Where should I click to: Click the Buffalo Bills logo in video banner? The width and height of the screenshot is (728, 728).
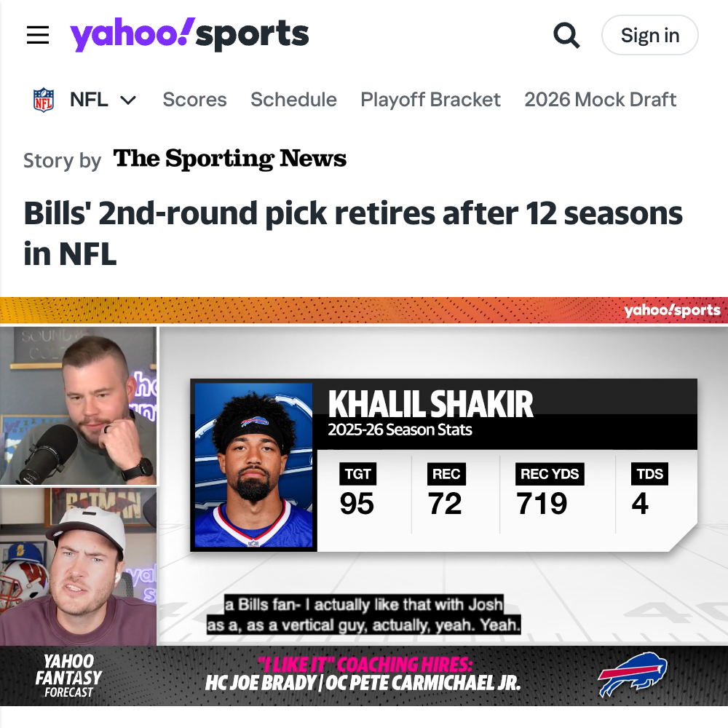point(633,674)
